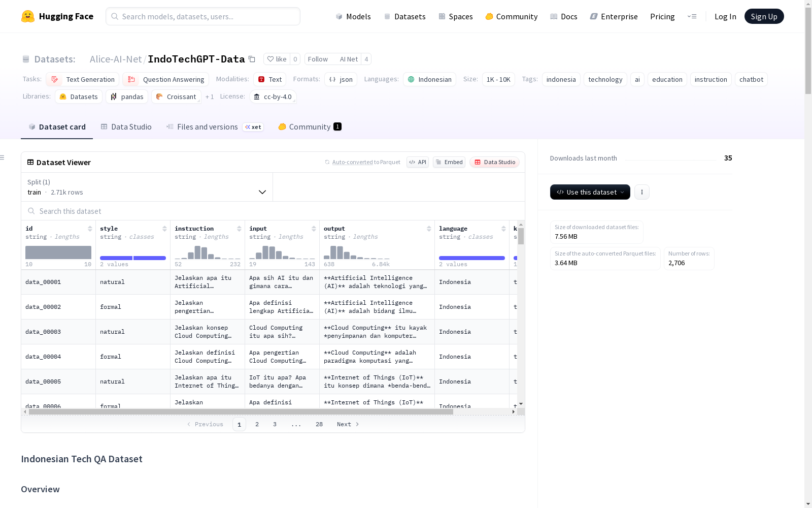Sort by the id column
The image size is (812, 508).
(x=90, y=229)
